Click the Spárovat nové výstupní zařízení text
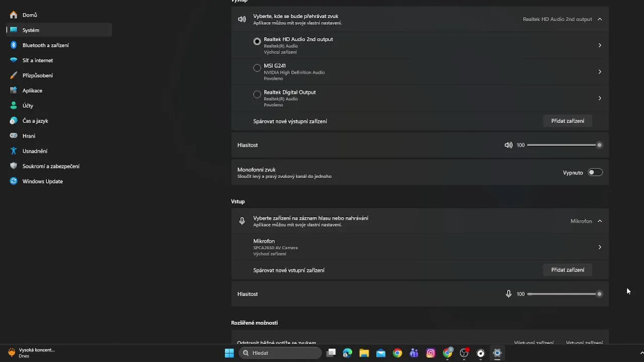 290,121
